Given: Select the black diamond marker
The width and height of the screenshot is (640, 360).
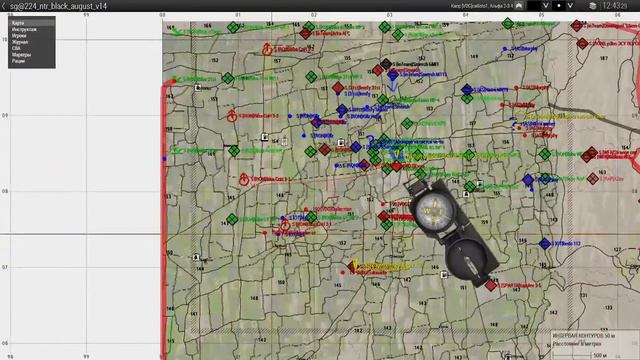Looking at the screenshot, I should pyautogui.click(x=386, y=64).
